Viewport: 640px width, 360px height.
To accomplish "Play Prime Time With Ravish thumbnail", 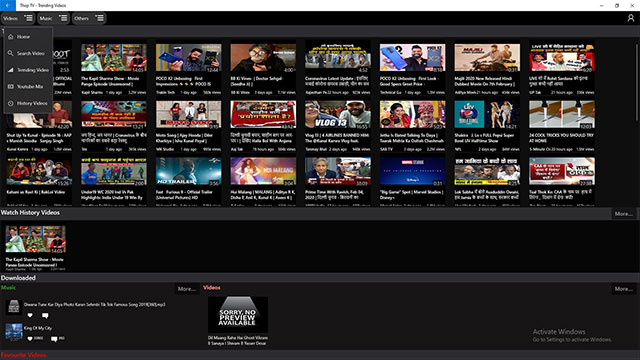I will (338, 171).
